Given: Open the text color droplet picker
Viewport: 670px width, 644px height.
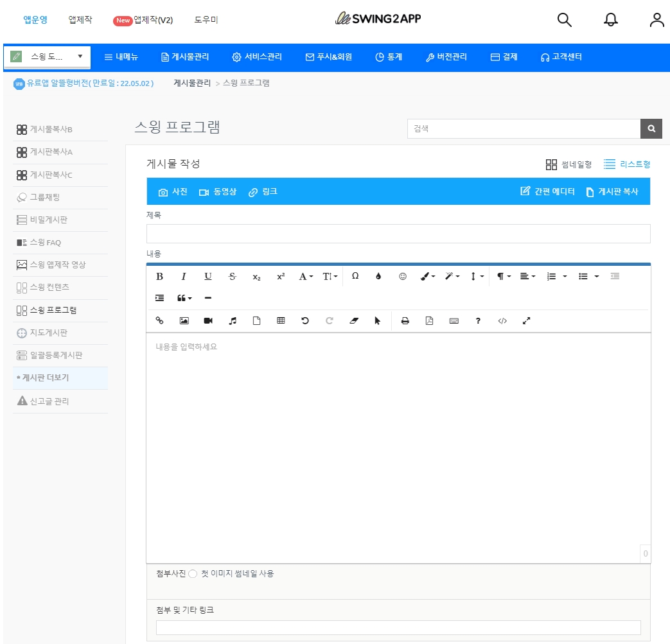Looking at the screenshot, I should 378,277.
